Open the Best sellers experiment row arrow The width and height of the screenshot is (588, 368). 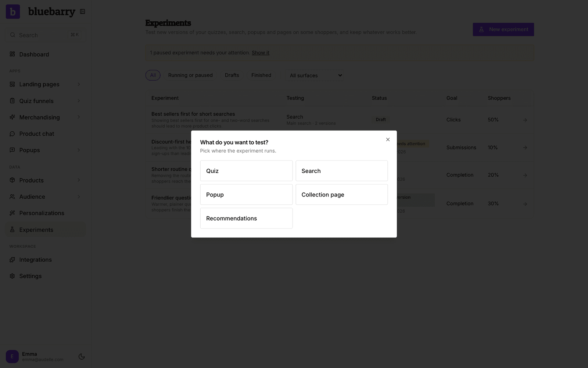(525, 120)
